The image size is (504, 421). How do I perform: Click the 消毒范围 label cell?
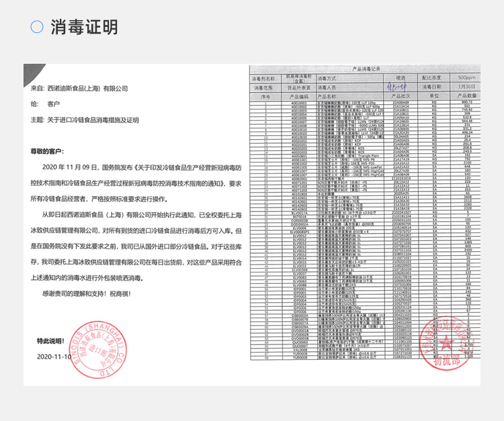click(265, 88)
